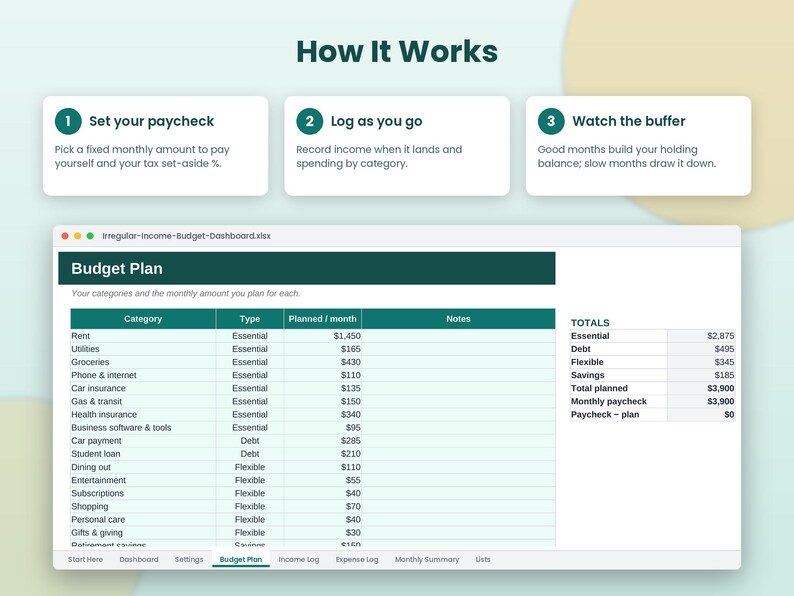Click the green maximize window dot
The image size is (794, 596).
click(x=90, y=236)
